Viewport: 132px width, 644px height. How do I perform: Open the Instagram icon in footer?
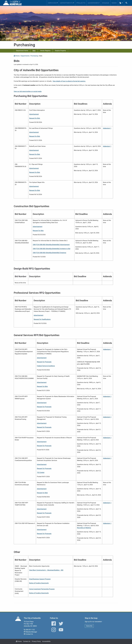tap(54, 630)
